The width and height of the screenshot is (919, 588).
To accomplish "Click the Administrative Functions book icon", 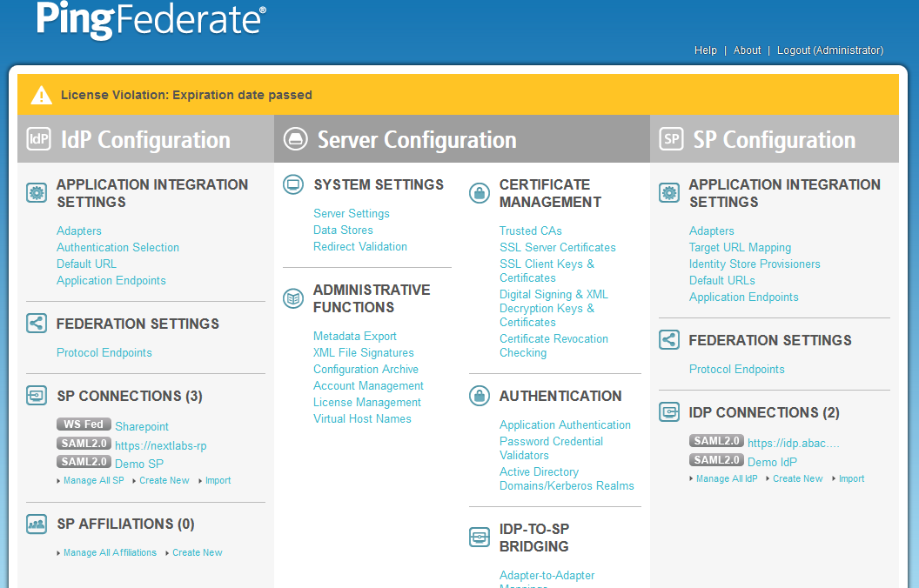I will point(293,298).
